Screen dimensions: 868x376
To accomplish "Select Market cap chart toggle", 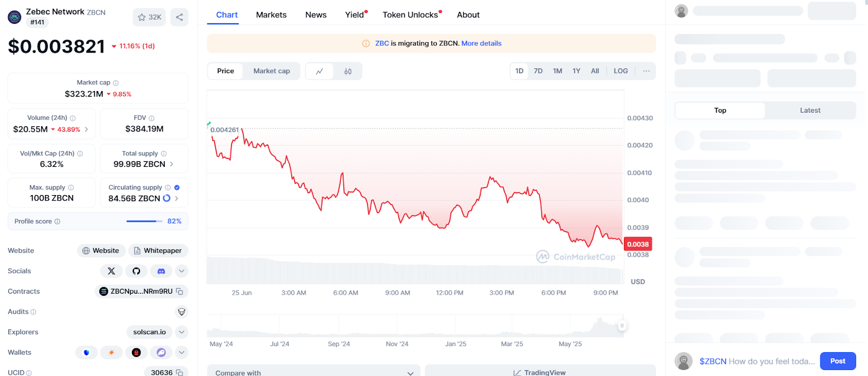I will pyautogui.click(x=271, y=71).
